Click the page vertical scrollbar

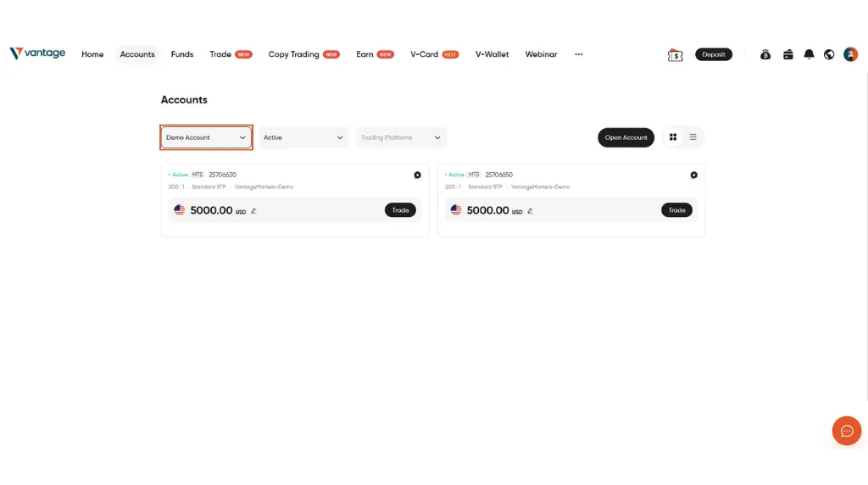tap(866, 236)
